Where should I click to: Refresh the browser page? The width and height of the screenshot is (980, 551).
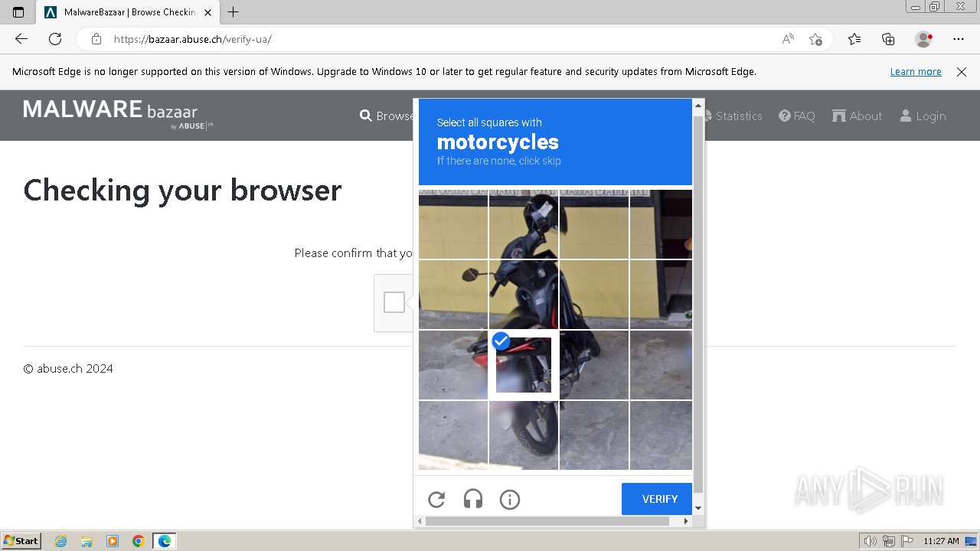click(55, 39)
